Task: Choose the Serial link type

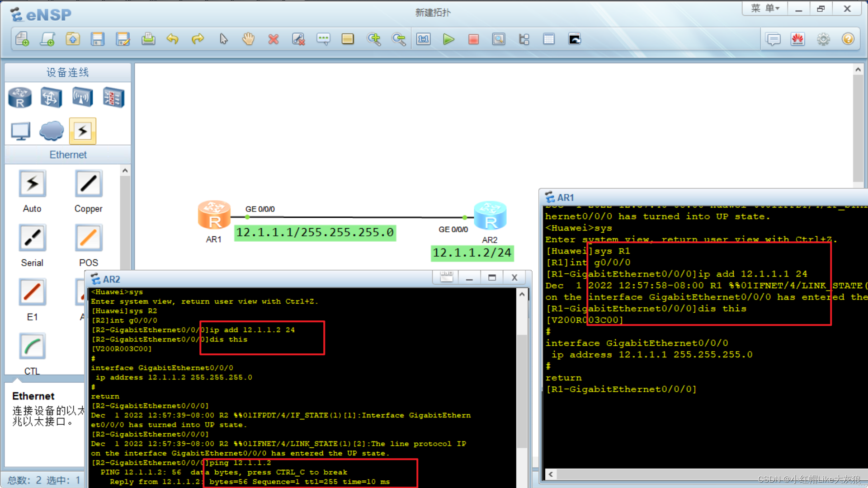Action: (x=32, y=238)
